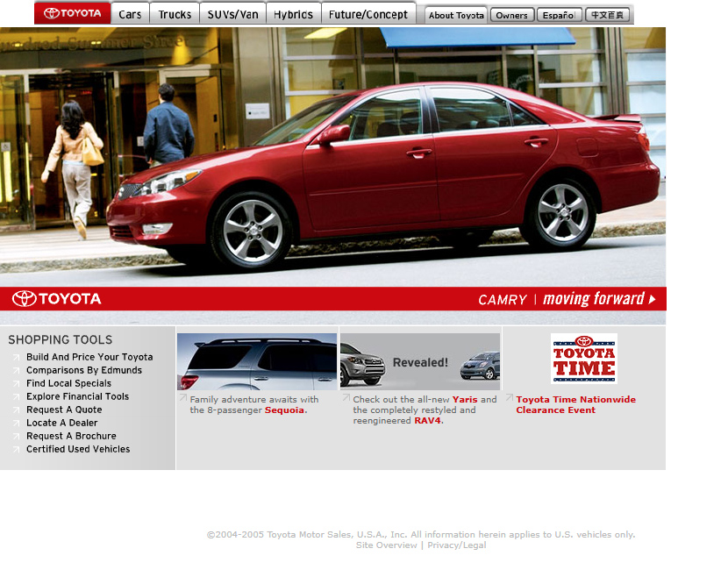The image size is (728, 570).
Task: Open Certified Used Vehicles
Action: pos(78,449)
